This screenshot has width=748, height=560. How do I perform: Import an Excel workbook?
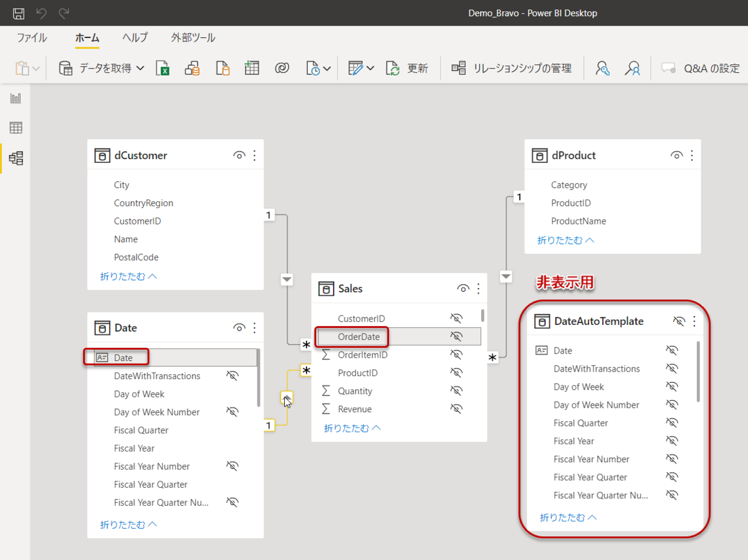[162, 69]
